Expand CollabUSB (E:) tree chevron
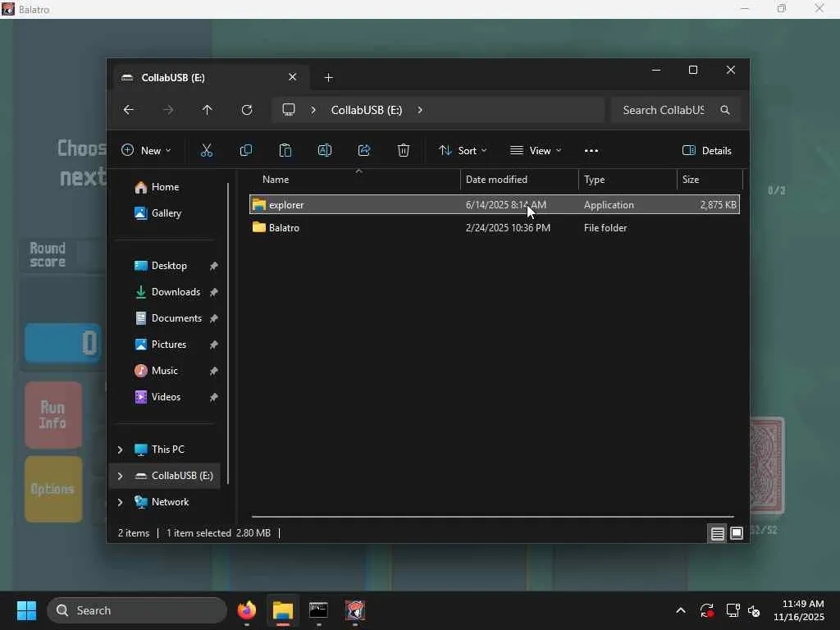Viewport: 840px width, 630px height. (120, 476)
